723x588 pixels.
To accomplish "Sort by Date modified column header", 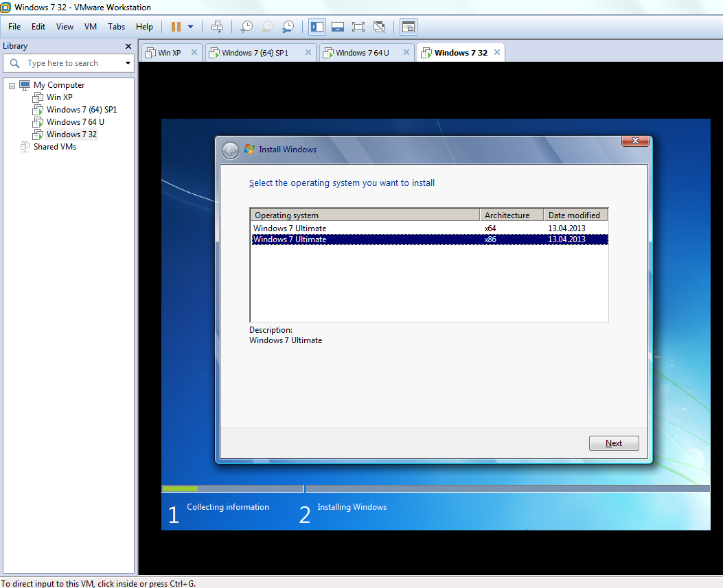I will (x=575, y=215).
